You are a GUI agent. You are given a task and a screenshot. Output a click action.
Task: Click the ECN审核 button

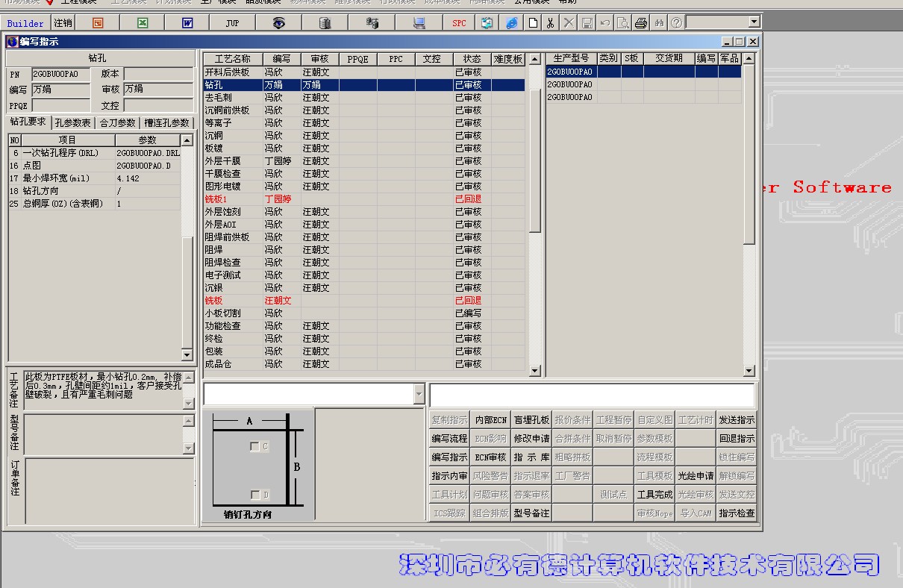491,457
